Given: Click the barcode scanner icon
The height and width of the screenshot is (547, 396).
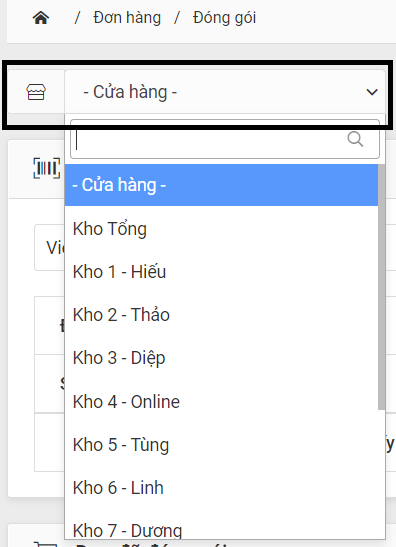Looking at the screenshot, I should (x=46, y=168).
